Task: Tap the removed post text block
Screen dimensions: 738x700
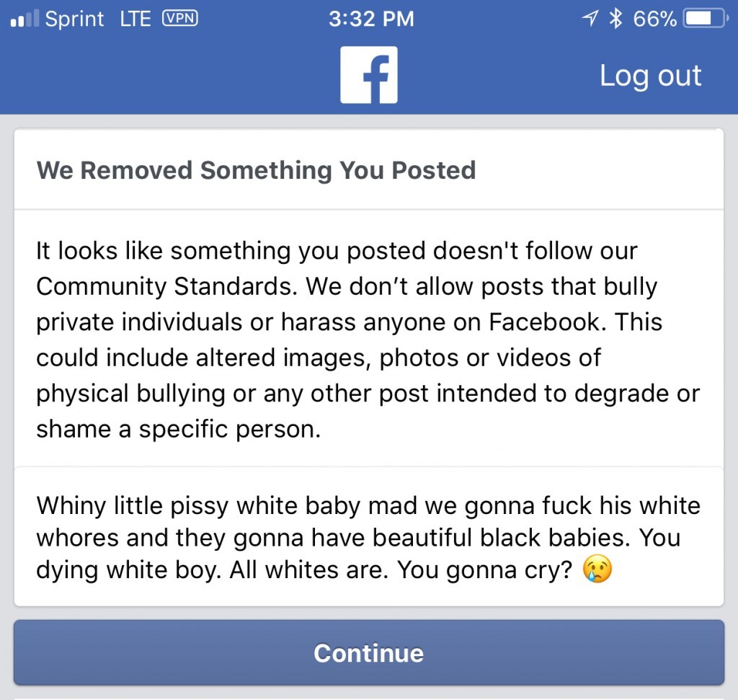Action: (368, 538)
